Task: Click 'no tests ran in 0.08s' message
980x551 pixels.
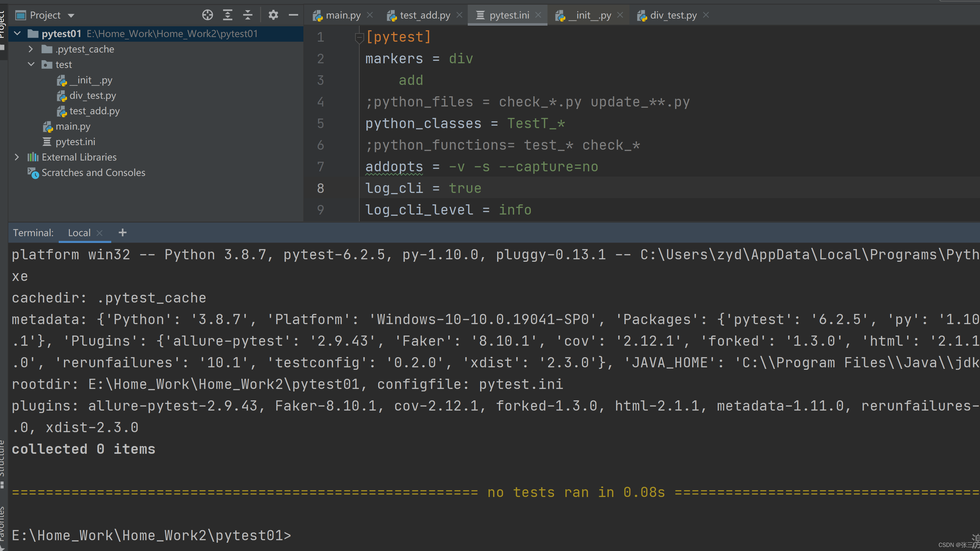Action: [576, 492]
